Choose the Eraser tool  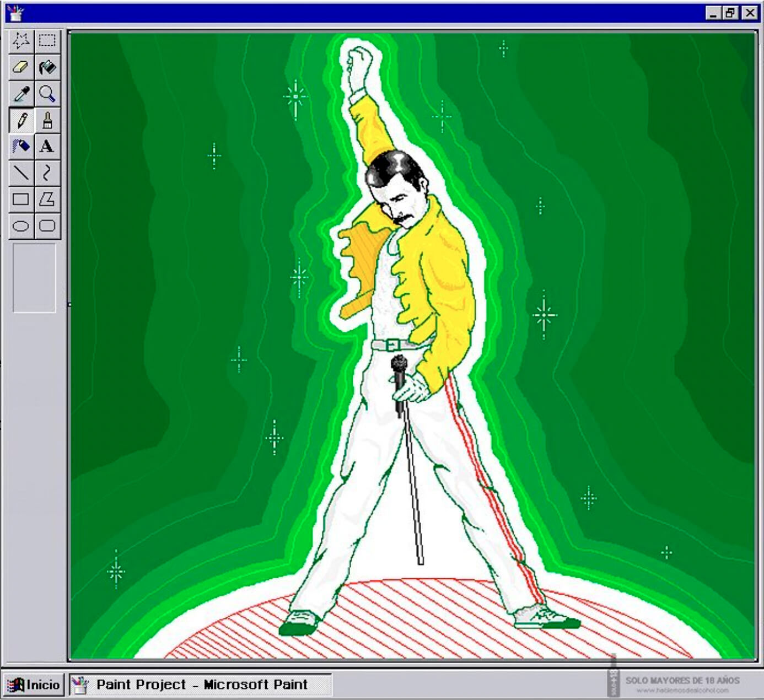coord(21,67)
